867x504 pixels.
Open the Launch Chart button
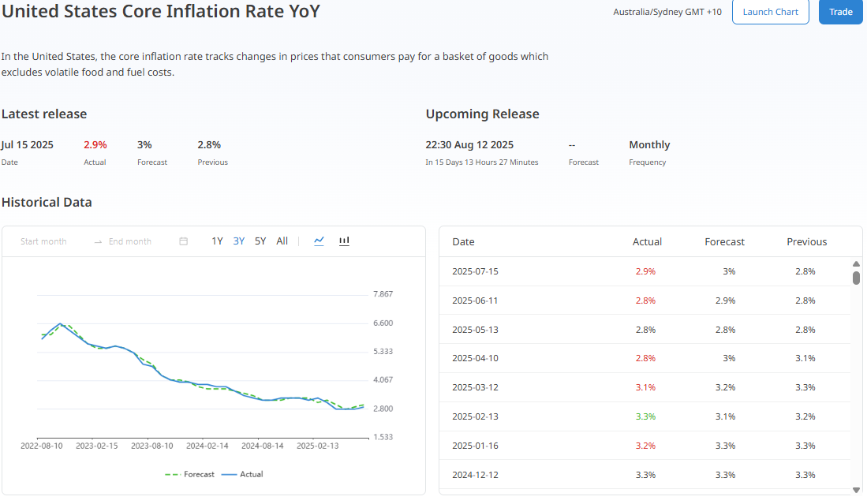click(x=771, y=12)
